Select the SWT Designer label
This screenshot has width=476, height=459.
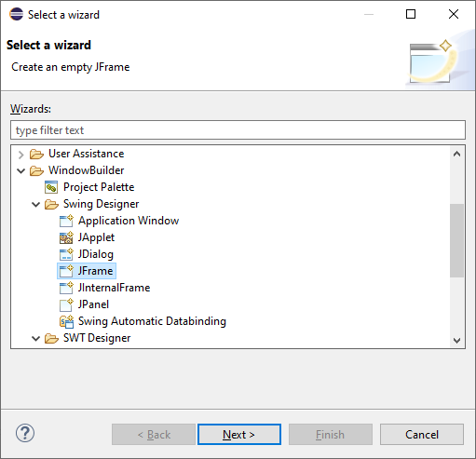[x=97, y=338]
